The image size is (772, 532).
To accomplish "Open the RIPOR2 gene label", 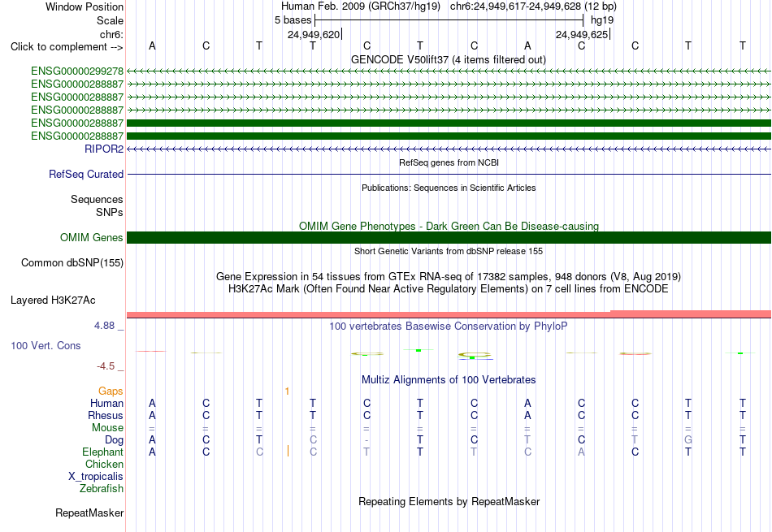I will coord(104,149).
